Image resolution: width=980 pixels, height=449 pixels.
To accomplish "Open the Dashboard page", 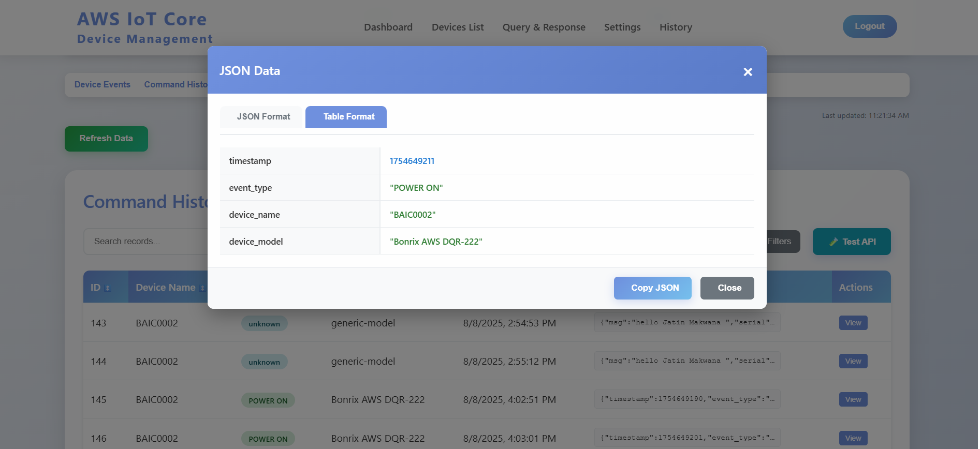I will [x=388, y=27].
